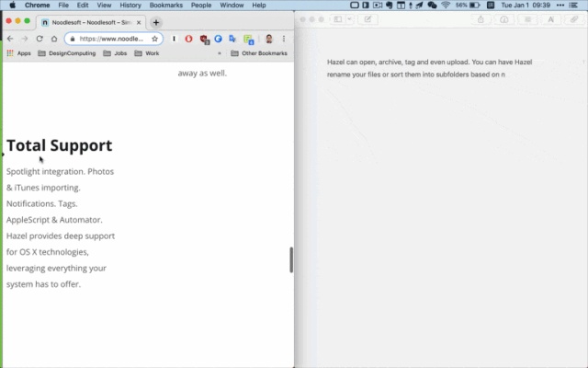The height and width of the screenshot is (368, 588).
Task: Click the red Opera-style extension icon
Action: pos(188,39)
